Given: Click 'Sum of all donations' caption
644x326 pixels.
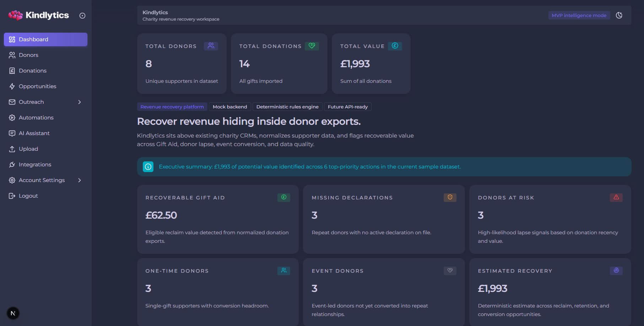Looking at the screenshot, I should coord(366,81).
